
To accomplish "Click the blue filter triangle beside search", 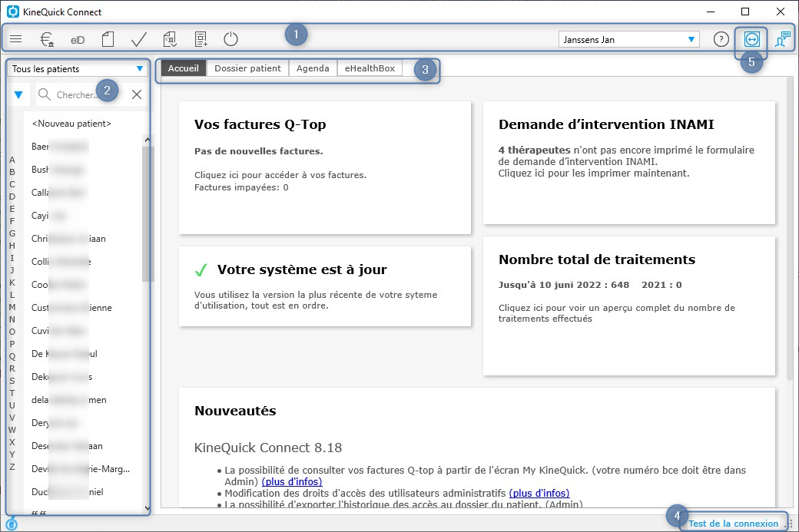I will click(x=18, y=94).
